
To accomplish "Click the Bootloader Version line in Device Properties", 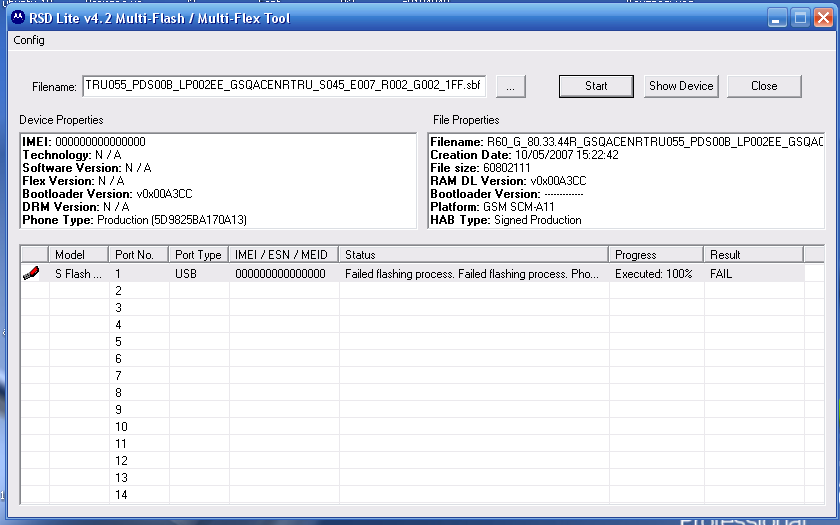I will tap(107, 194).
